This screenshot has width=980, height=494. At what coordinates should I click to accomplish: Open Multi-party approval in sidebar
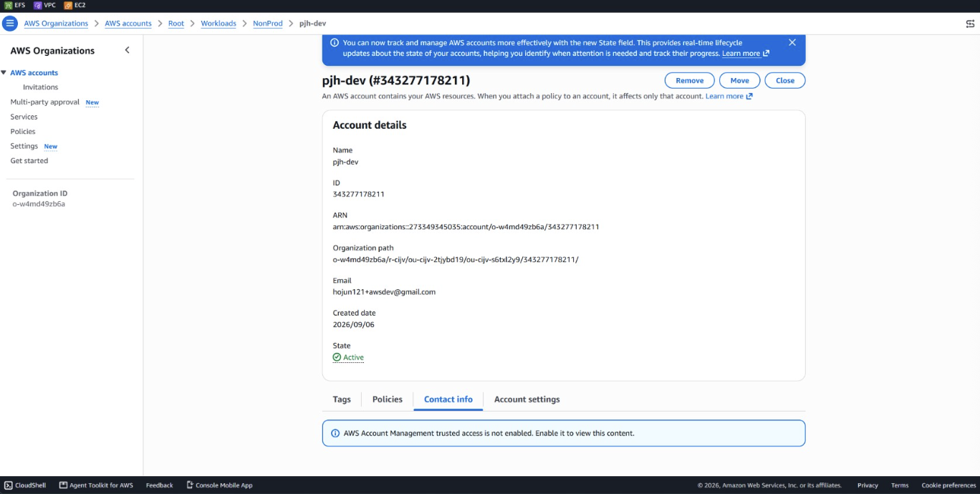coord(45,102)
